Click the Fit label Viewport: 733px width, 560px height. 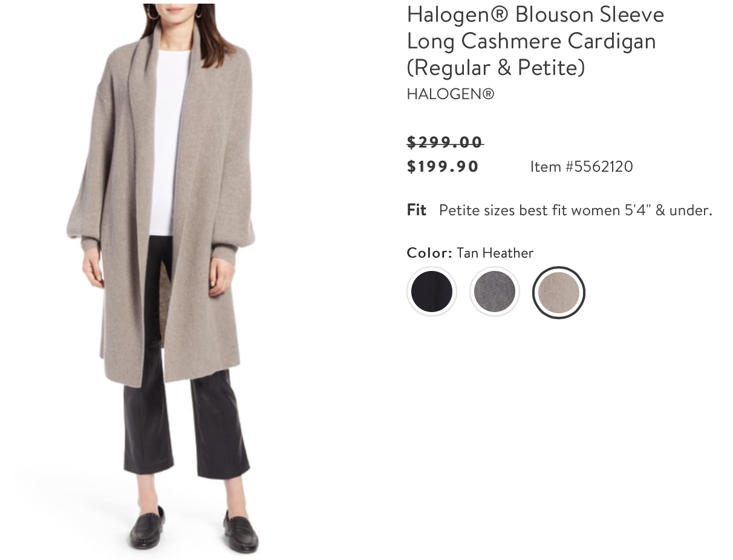pos(417,210)
